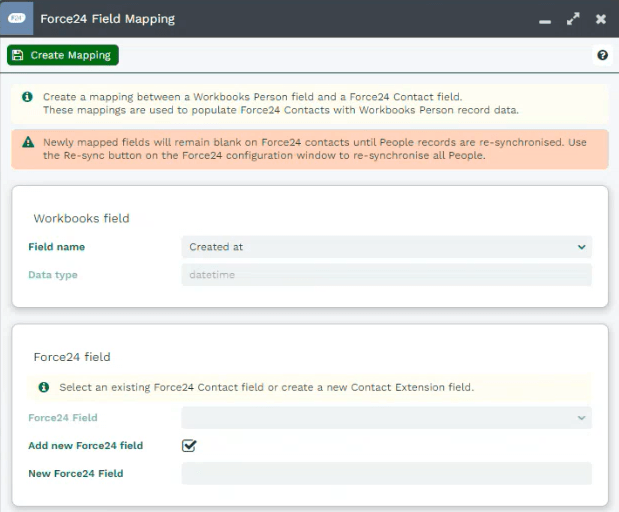Click the Data type label
The image size is (619, 512).
pos(53,275)
